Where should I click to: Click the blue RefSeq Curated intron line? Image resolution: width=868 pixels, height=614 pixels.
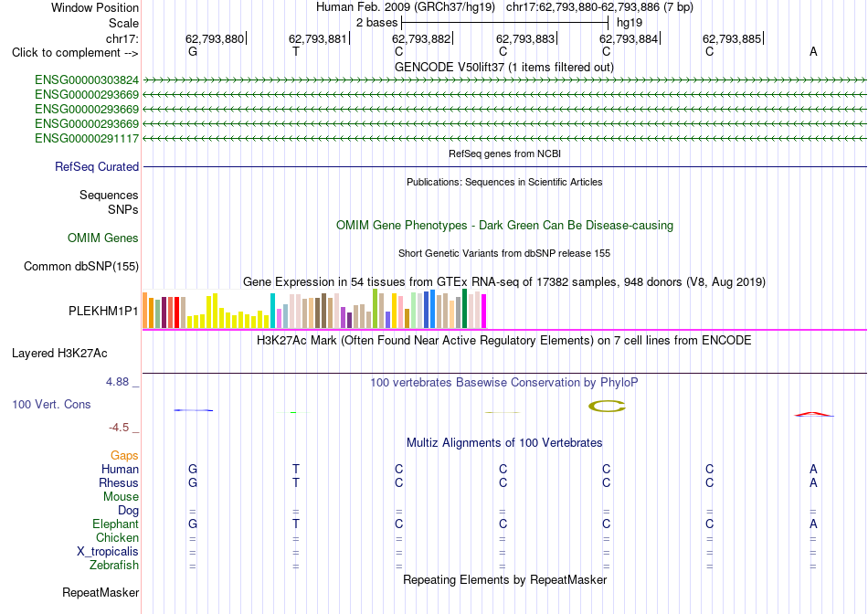(504, 166)
